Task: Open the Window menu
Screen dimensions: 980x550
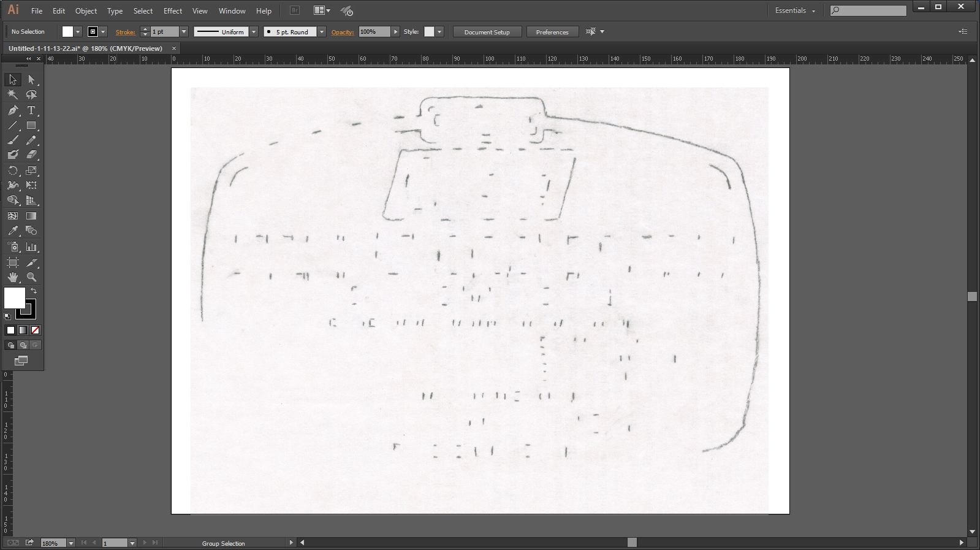Action: click(232, 10)
